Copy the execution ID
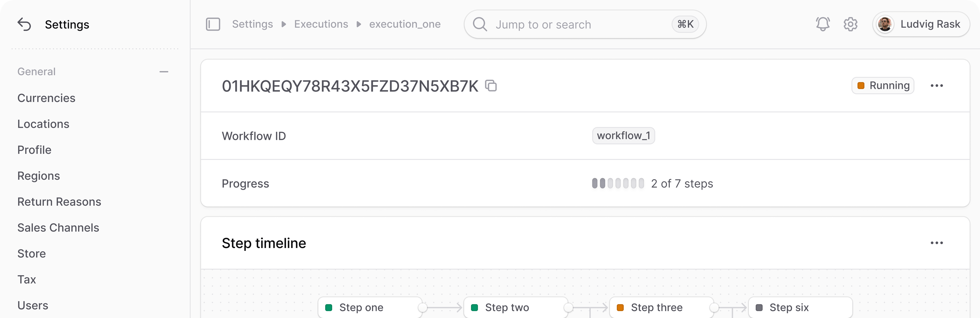The width and height of the screenshot is (980, 318). point(491,86)
